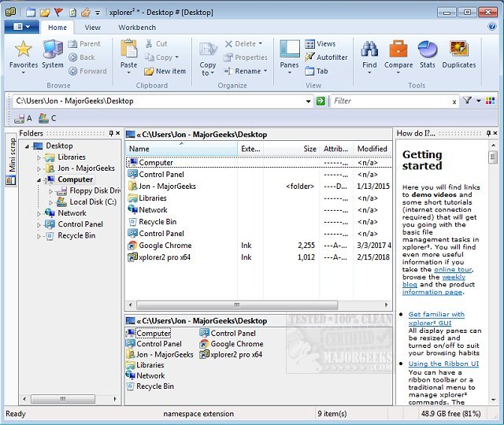Viewport: 504px width, 425px height.
Task: Switch to the View ribbon tab
Action: [x=92, y=28]
